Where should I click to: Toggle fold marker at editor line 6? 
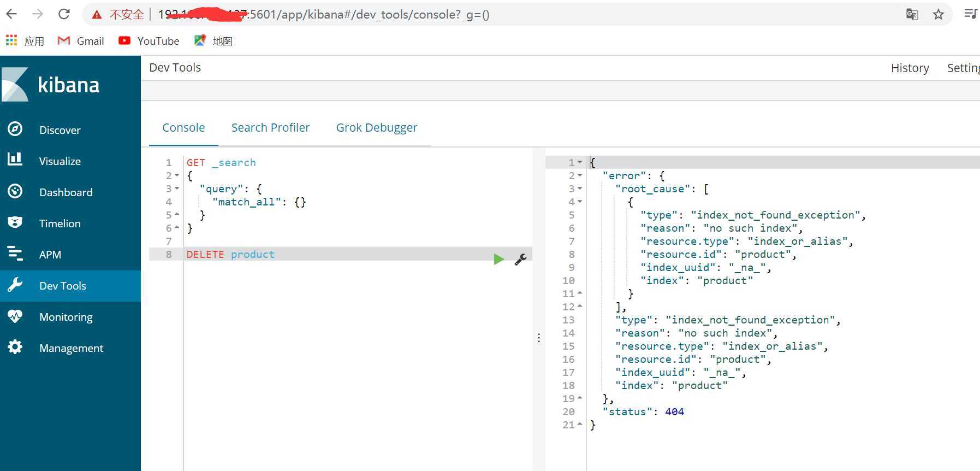177,228
